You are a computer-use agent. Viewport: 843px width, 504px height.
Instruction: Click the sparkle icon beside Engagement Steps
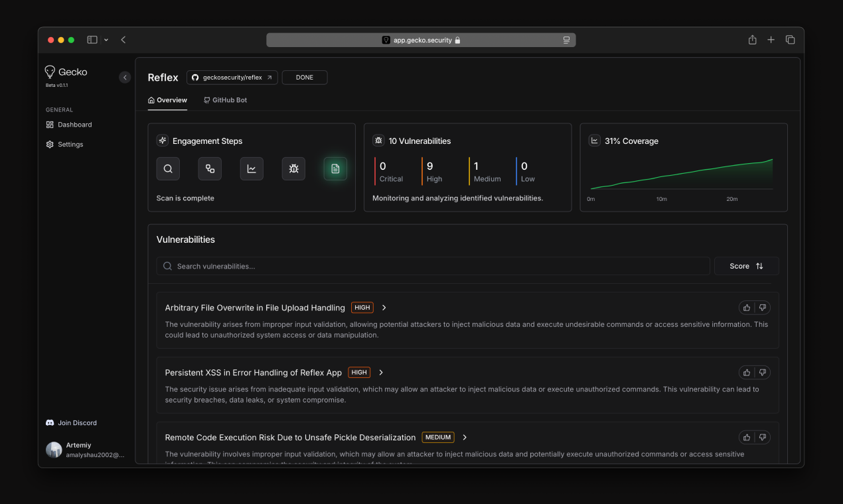coord(163,141)
